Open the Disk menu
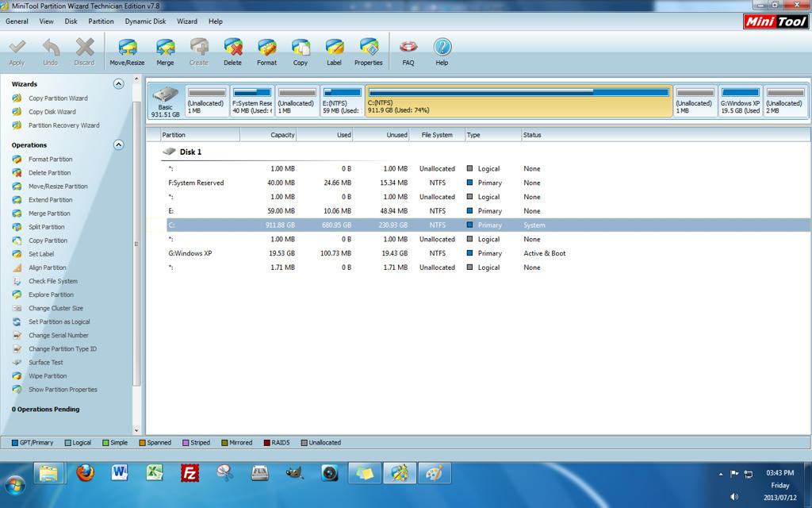Screen dimensions: 812x508 pyautogui.click(x=71, y=21)
